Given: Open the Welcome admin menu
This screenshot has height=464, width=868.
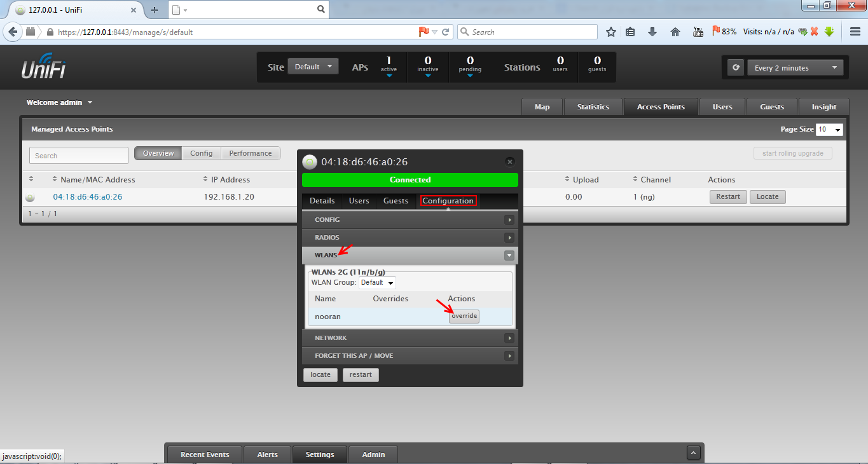Looking at the screenshot, I should (x=59, y=102).
